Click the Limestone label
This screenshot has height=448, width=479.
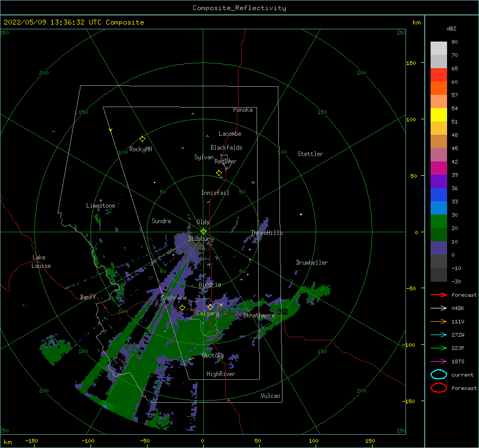click(x=101, y=206)
